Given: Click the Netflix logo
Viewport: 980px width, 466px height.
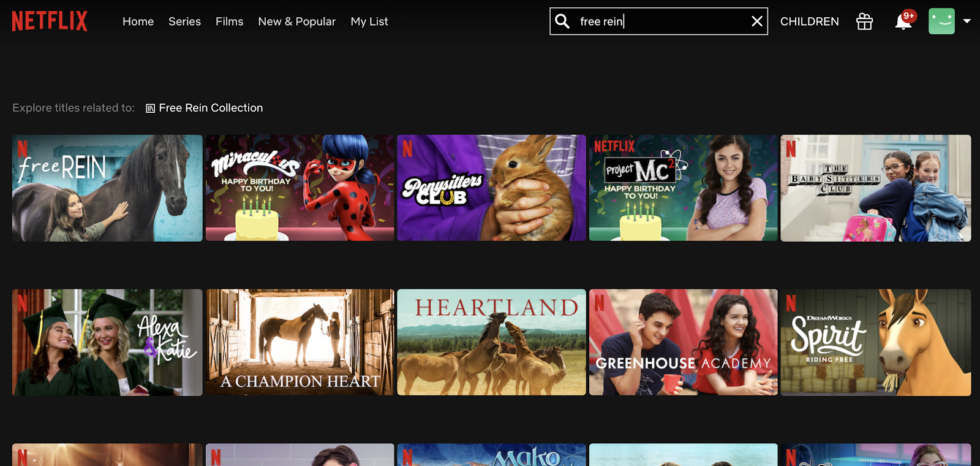Looking at the screenshot, I should point(50,21).
